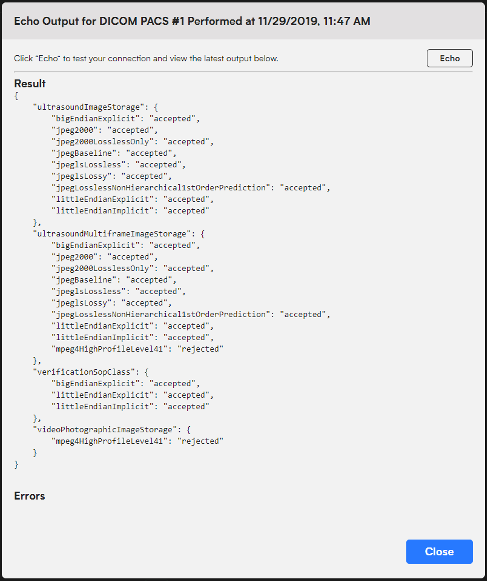Click littleEndianImplicit entry under verificationSopClass
The width and height of the screenshot is (487, 581).
tap(130, 406)
